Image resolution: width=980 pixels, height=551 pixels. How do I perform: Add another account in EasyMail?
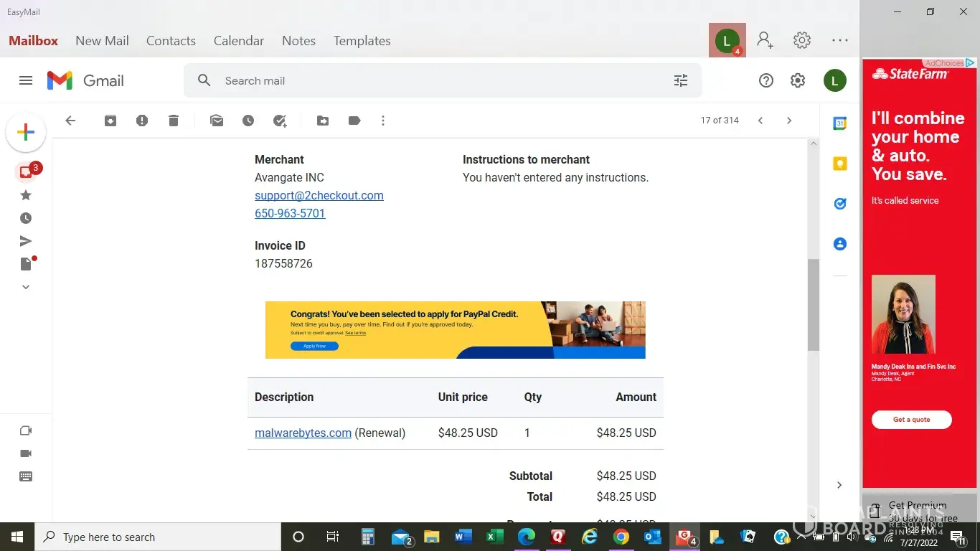click(765, 40)
